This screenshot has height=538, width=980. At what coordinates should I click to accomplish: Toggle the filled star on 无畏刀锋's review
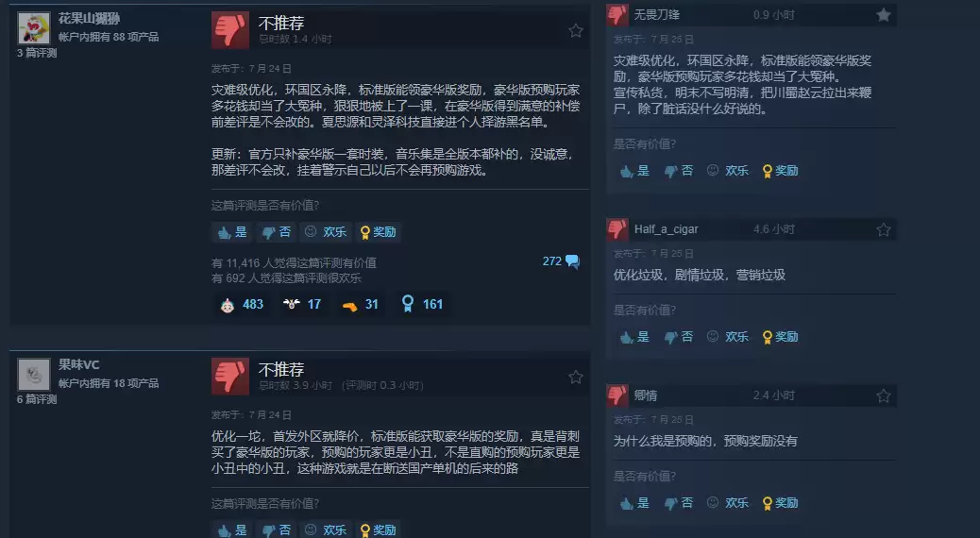click(x=883, y=15)
